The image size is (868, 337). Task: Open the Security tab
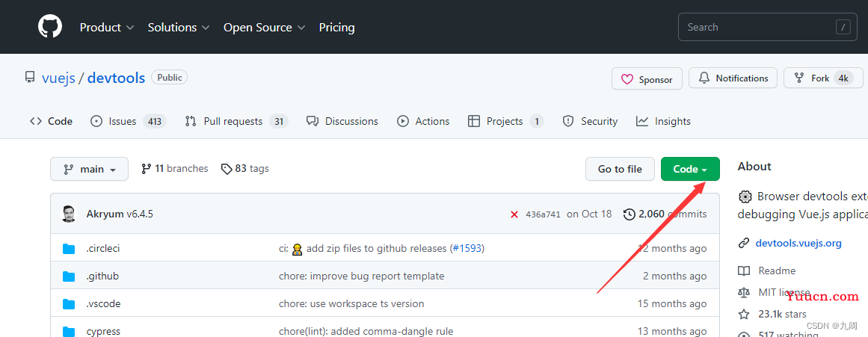(590, 121)
